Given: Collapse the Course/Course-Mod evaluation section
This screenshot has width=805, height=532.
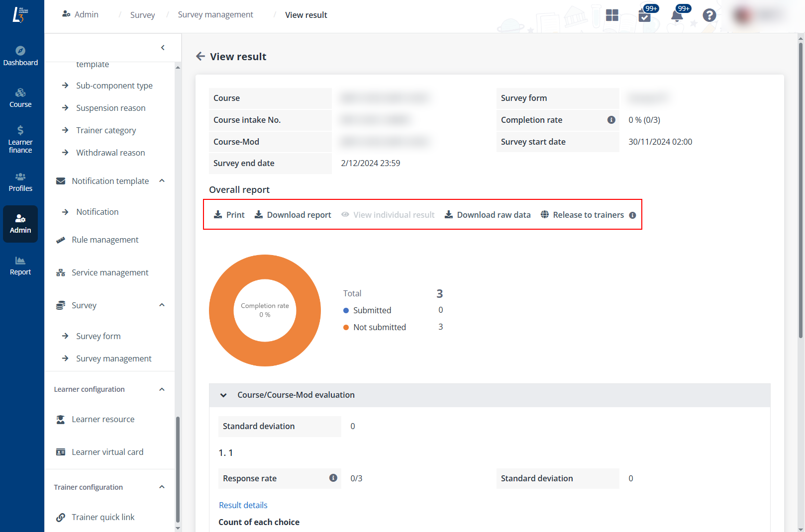Looking at the screenshot, I should click(x=223, y=395).
